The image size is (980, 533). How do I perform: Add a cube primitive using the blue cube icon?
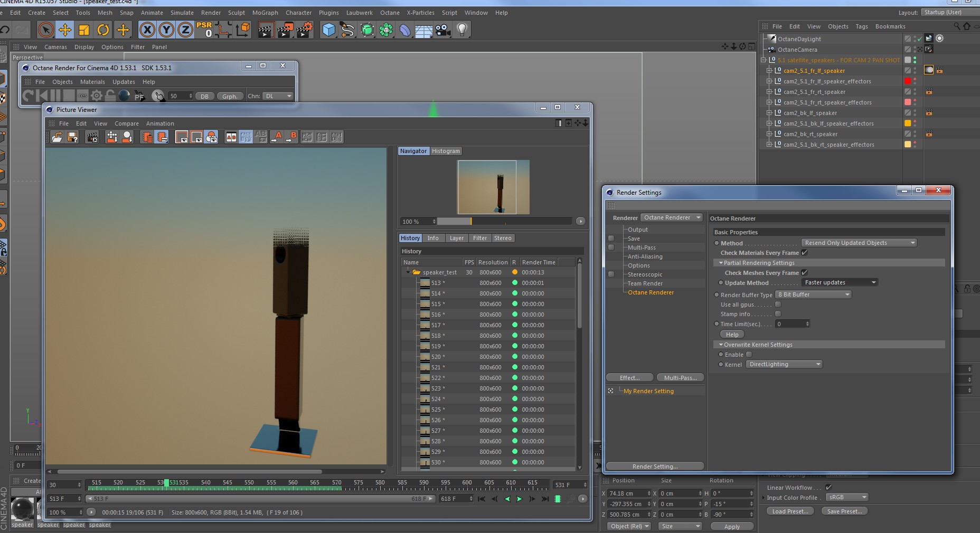[x=328, y=30]
